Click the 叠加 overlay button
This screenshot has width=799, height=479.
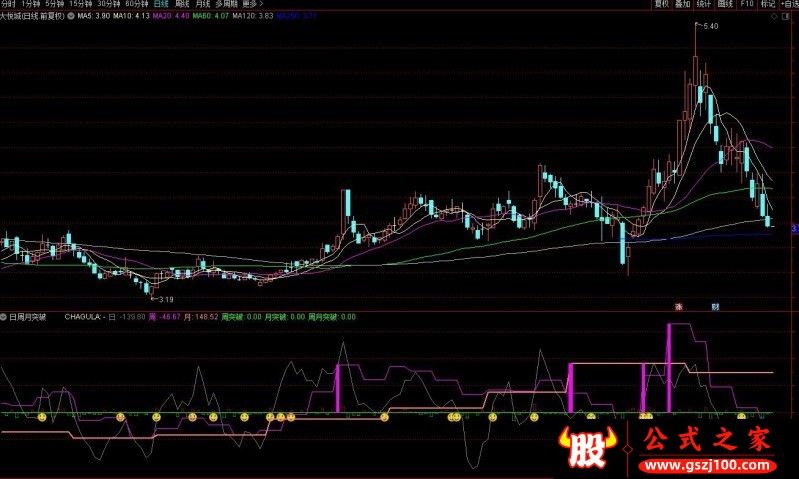tap(683, 4)
